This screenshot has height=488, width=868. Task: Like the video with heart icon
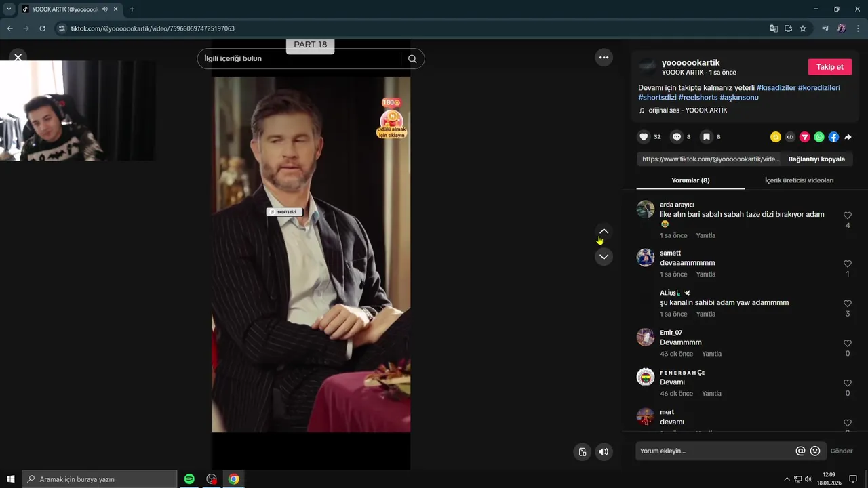tap(644, 137)
